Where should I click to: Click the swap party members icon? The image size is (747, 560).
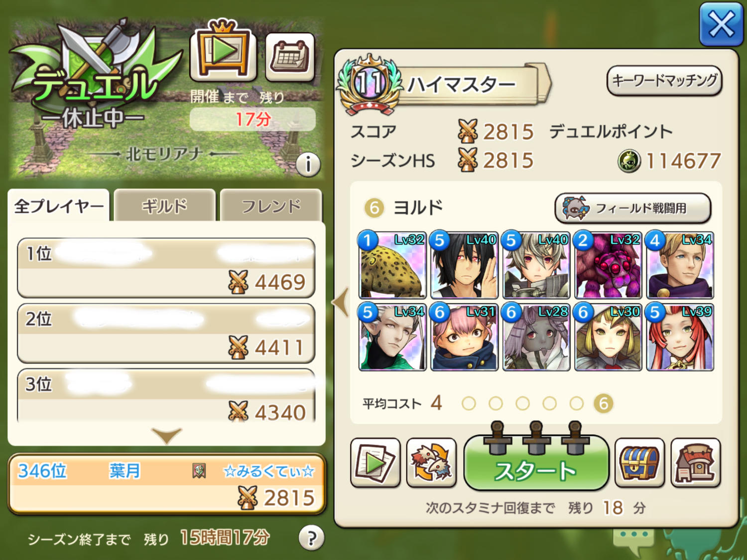pos(431,463)
